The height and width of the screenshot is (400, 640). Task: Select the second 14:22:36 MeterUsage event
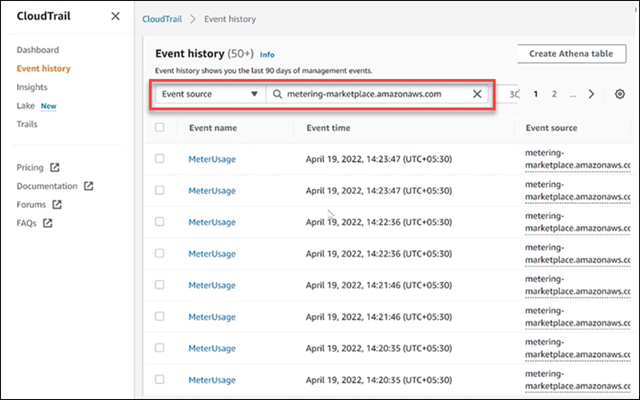[x=160, y=253]
